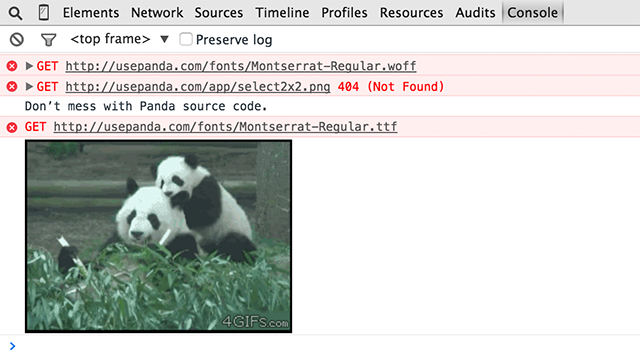640x364 pixels.
Task: Open the Sources tab
Action: [219, 13]
